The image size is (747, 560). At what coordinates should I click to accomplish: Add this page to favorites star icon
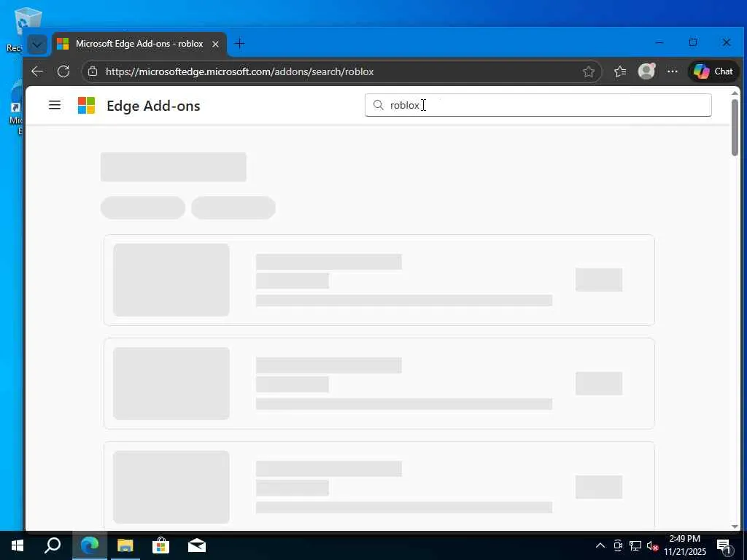589,71
